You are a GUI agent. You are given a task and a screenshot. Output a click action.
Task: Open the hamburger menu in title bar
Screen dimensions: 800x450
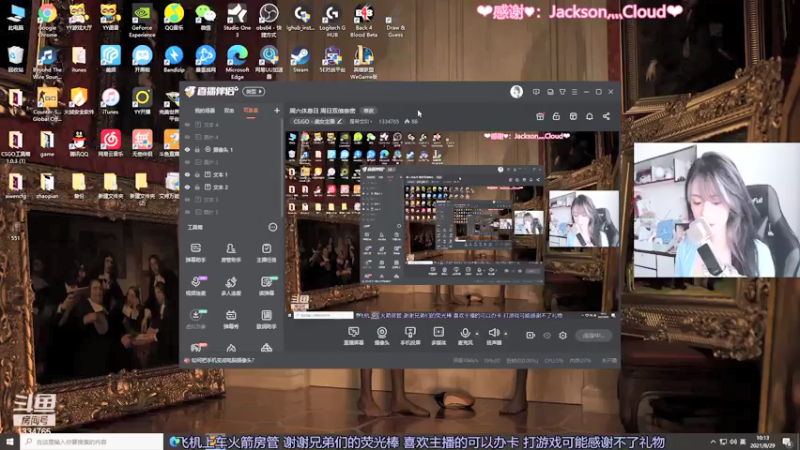click(x=574, y=92)
